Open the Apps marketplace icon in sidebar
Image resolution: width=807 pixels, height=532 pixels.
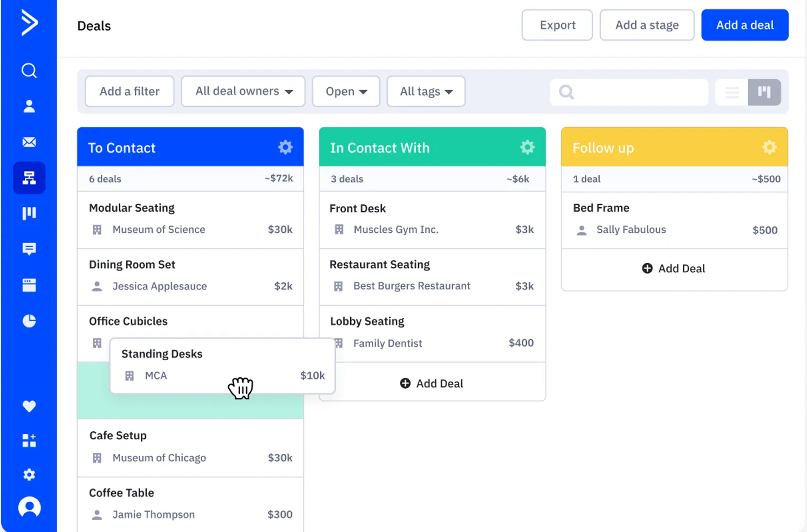click(x=29, y=440)
